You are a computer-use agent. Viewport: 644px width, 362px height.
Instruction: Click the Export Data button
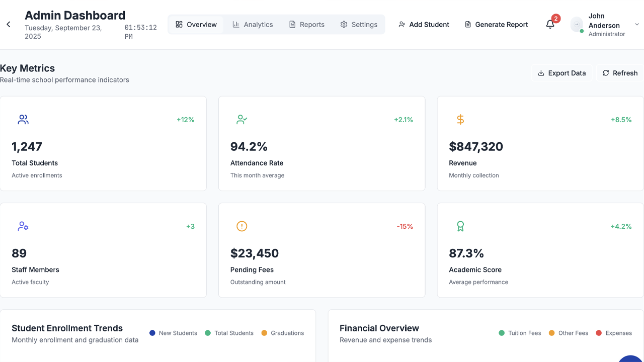[562, 73]
